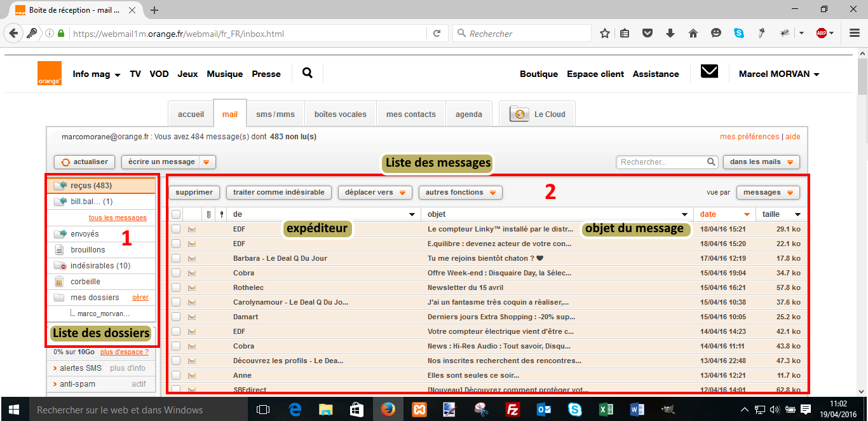Click the paperclip attachment column header icon

[208, 214]
